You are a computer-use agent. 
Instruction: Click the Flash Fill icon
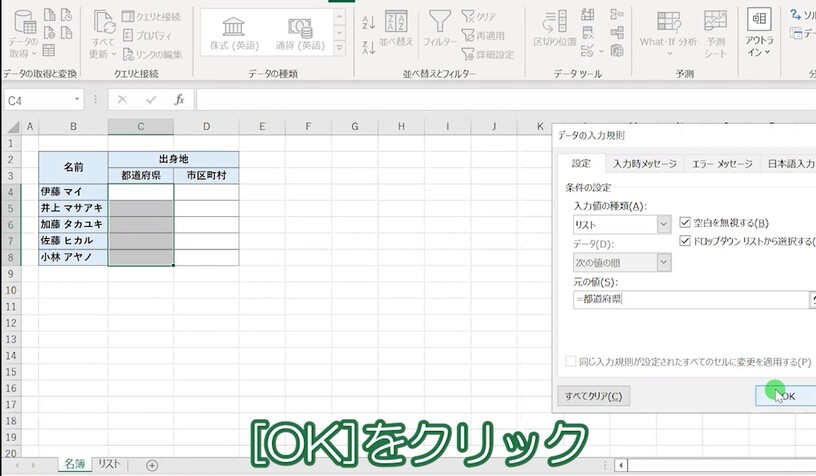588,15
